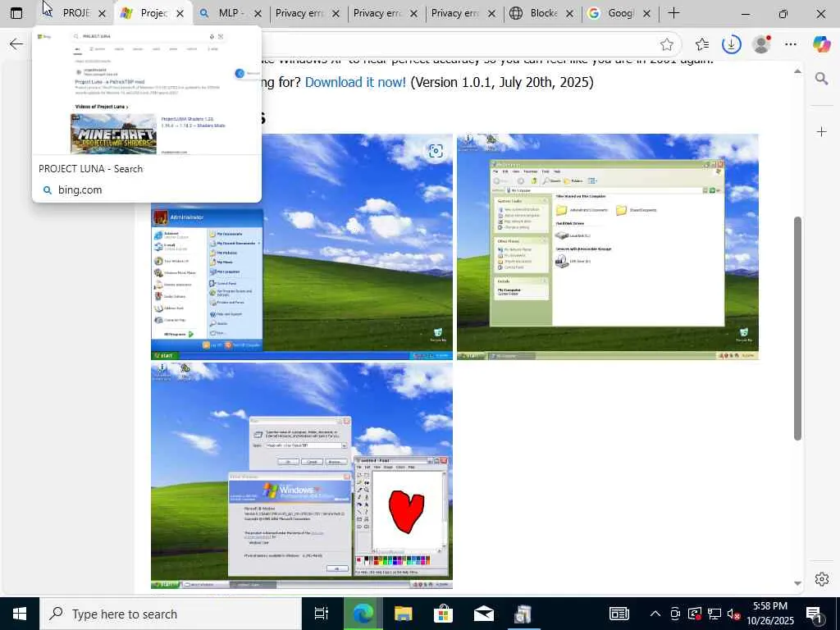Open the Favorites list icon
840x630 pixels.
pyautogui.click(x=702, y=44)
